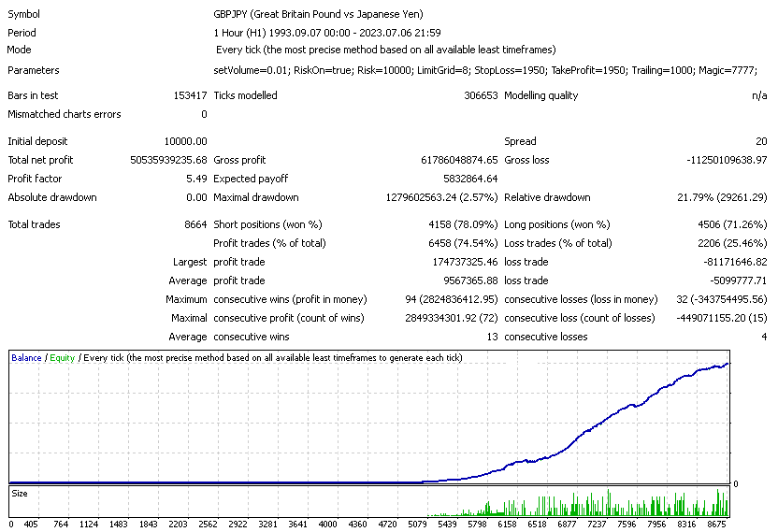Screen dimensions: 778x532
Task: Select Total net profit value 50535939235.68
Action: click(x=168, y=160)
